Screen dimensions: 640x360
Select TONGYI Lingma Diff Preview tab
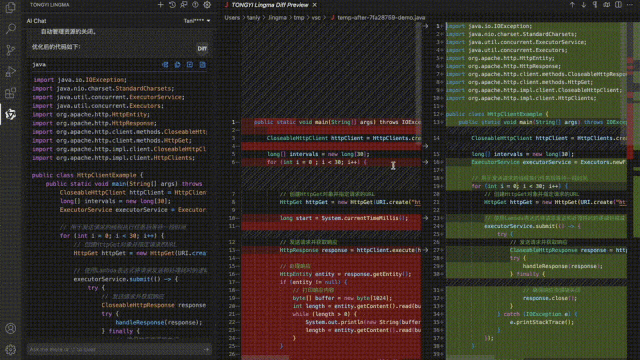(269, 5)
